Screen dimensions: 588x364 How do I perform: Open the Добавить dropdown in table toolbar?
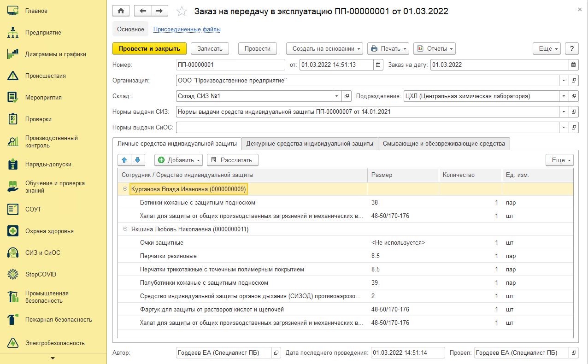click(x=179, y=160)
